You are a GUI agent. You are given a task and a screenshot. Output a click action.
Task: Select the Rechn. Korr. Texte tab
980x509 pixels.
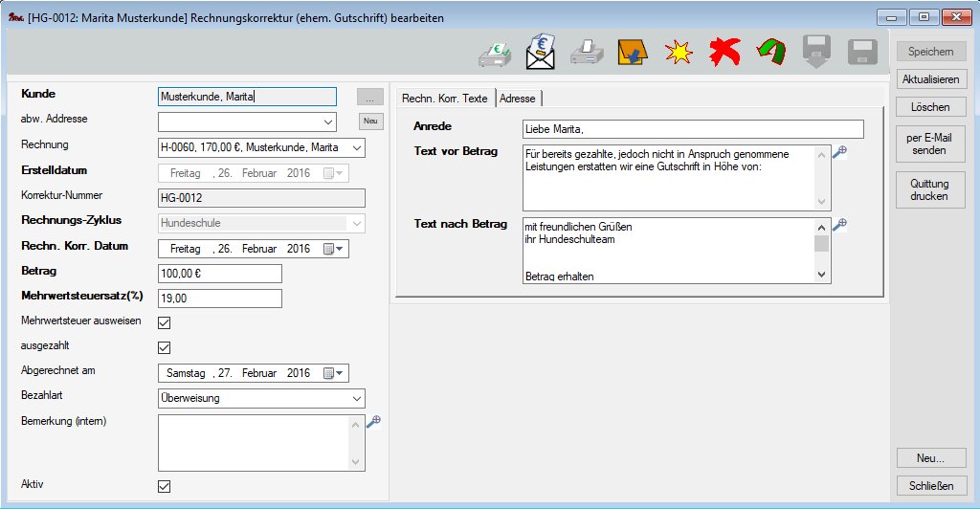point(444,99)
